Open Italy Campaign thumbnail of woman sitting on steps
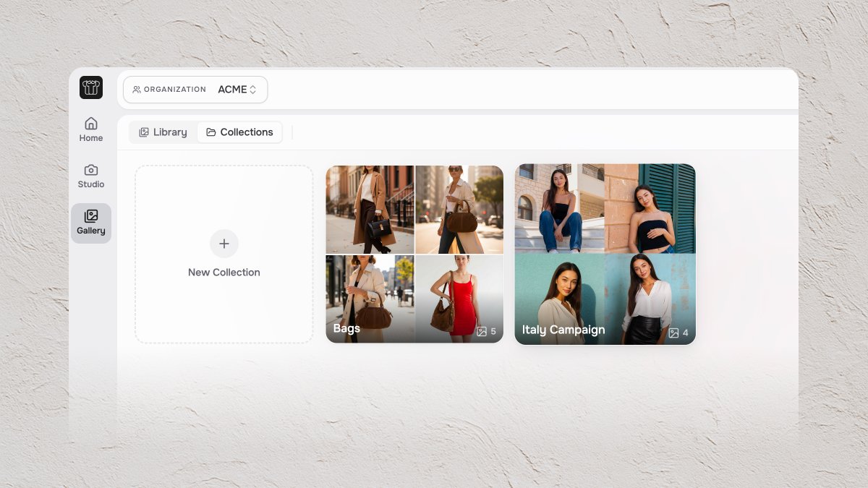This screenshot has width=868, height=488. coord(559,208)
